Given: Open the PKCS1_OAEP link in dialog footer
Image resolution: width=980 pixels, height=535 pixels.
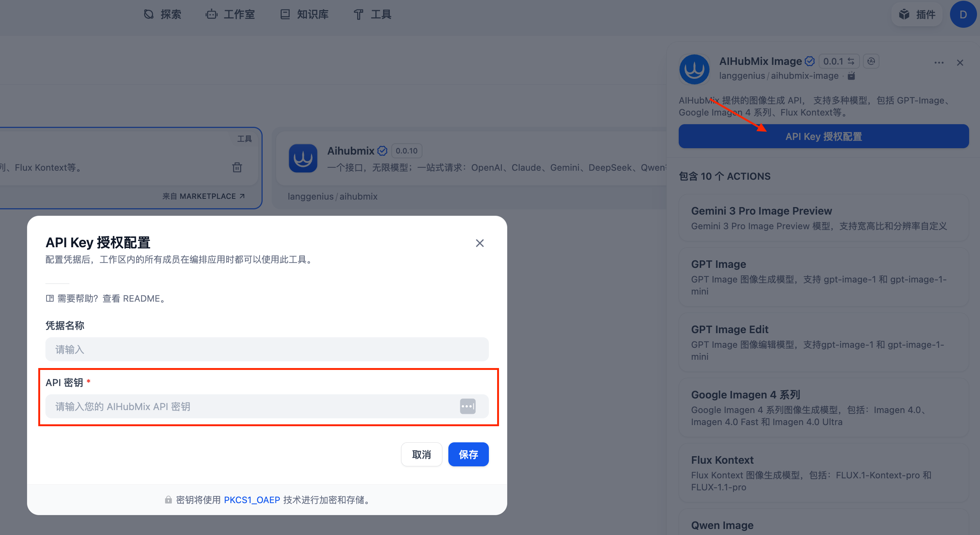Looking at the screenshot, I should (x=252, y=500).
